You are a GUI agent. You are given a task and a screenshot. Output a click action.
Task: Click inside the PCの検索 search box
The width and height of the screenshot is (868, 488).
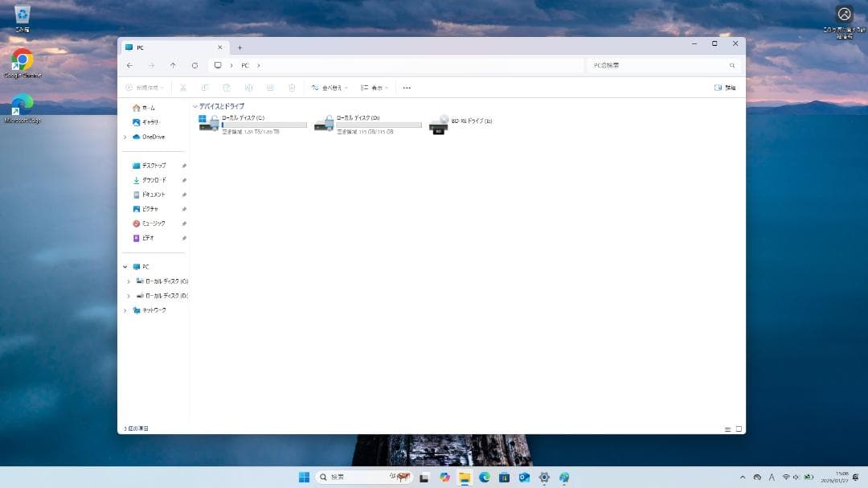pyautogui.click(x=659, y=65)
